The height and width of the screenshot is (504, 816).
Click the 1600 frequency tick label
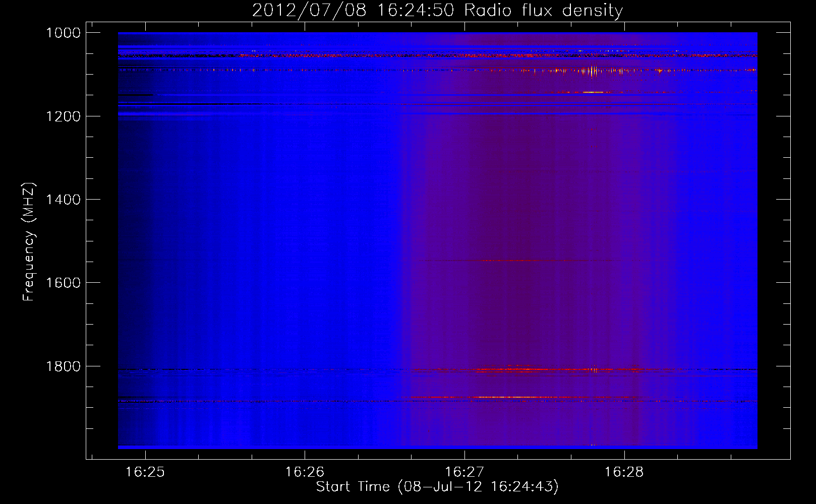coord(63,283)
